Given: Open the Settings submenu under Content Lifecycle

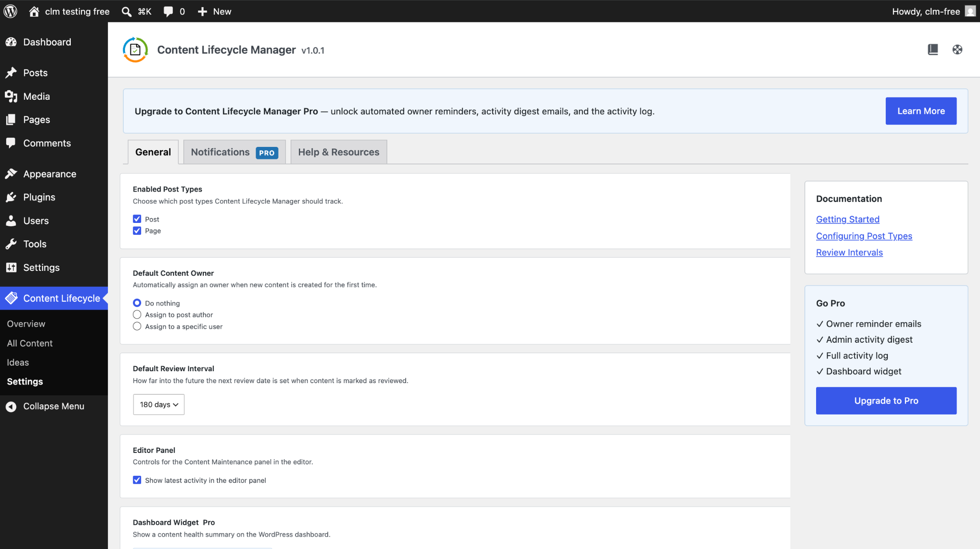Looking at the screenshot, I should 25,382.
